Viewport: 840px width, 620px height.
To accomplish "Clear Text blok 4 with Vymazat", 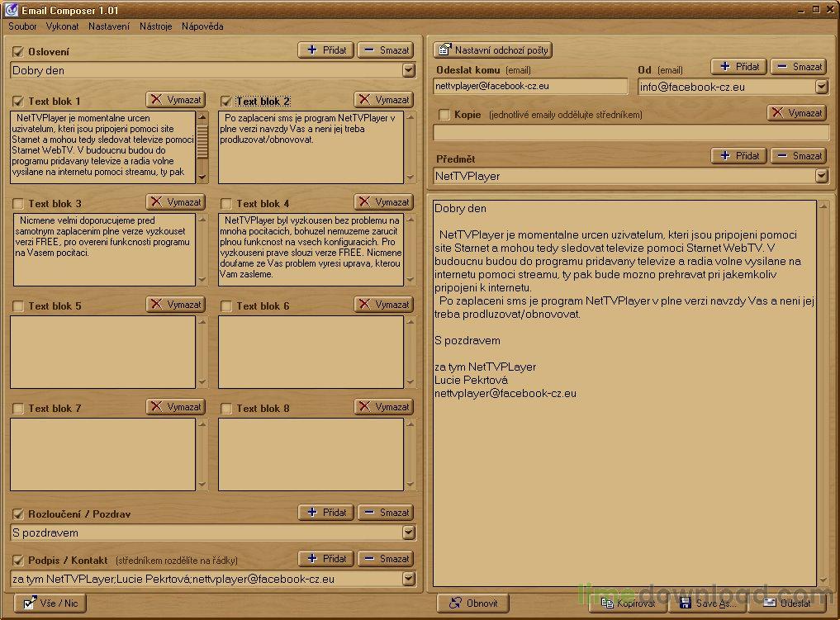I will point(383,201).
